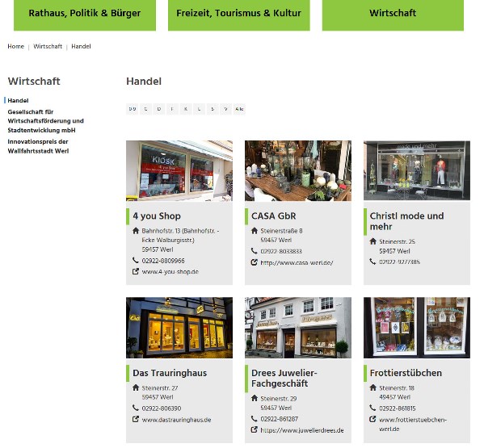484x448 pixels.
Task: Select the Alle filter button
Action: (x=239, y=109)
